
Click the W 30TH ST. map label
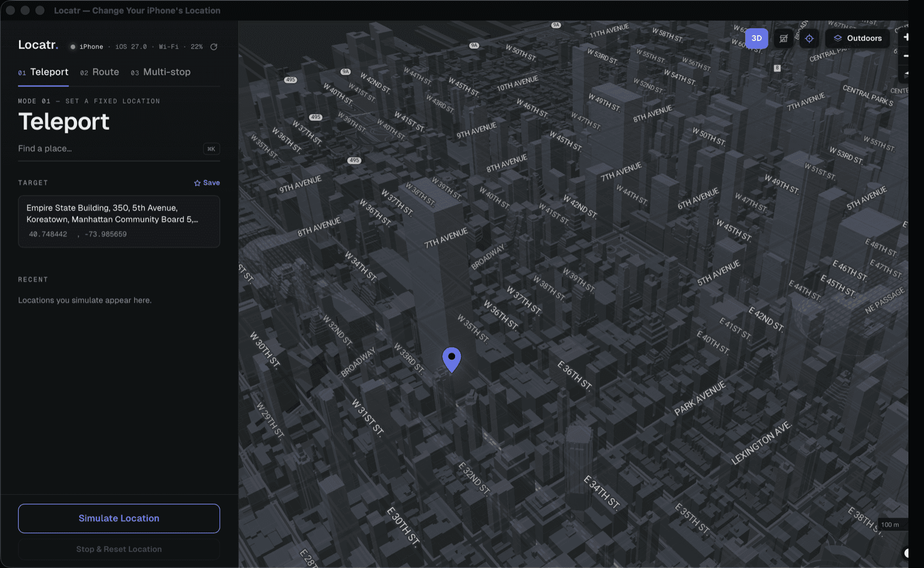tap(265, 350)
